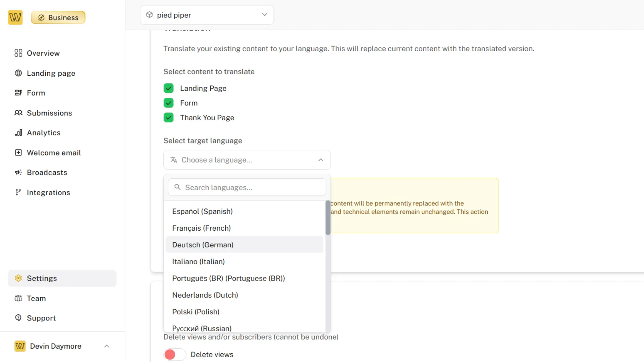Select Deutsch (German) from the list
This screenshot has height=362, width=644.
203,245
